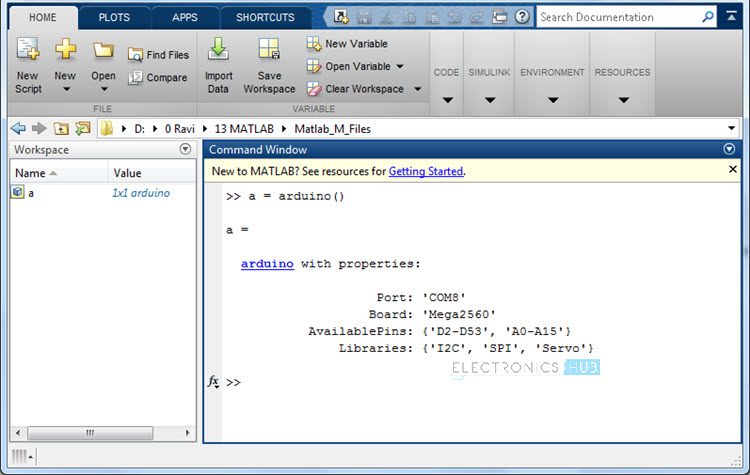The width and height of the screenshot is (750, 475).
Task: Click the New Variable icon
Action: [x=314, y=44]
